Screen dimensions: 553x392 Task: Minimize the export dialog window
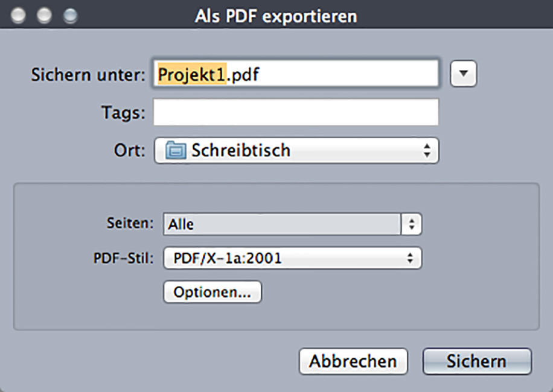point(45,16)
